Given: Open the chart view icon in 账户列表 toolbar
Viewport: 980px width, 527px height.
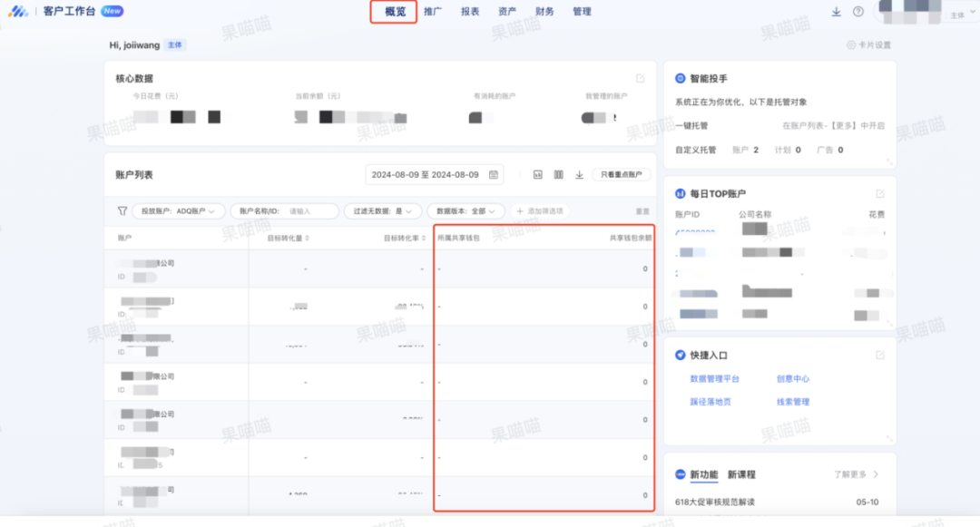Looking at the screenshot, I should (537, 174).
